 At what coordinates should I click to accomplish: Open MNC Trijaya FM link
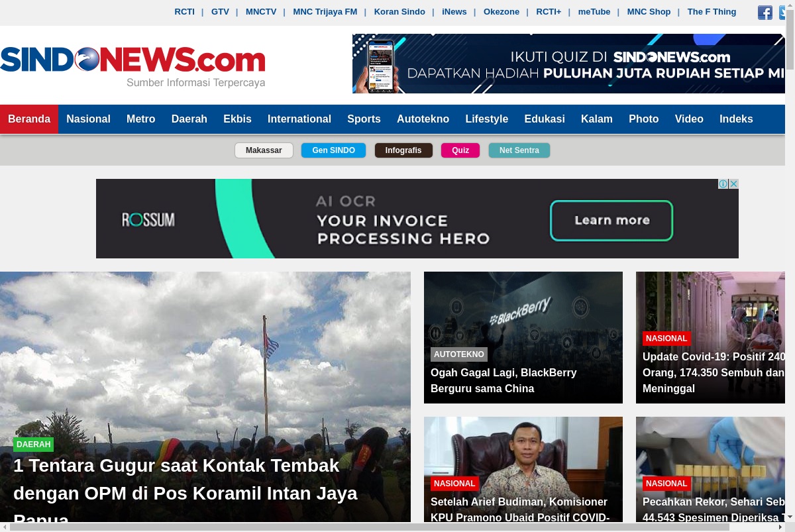pyautogui.click(x=325, y=12)
